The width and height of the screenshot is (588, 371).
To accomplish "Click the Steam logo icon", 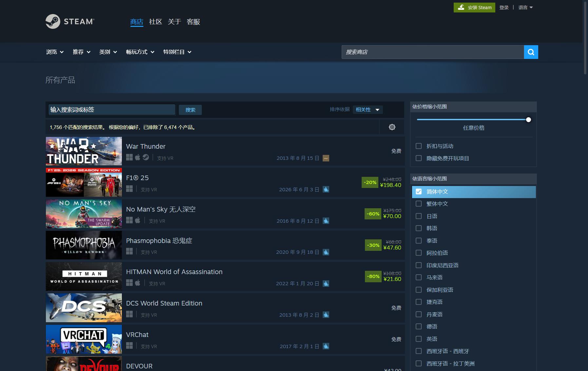I will click(x=53, y=22).
